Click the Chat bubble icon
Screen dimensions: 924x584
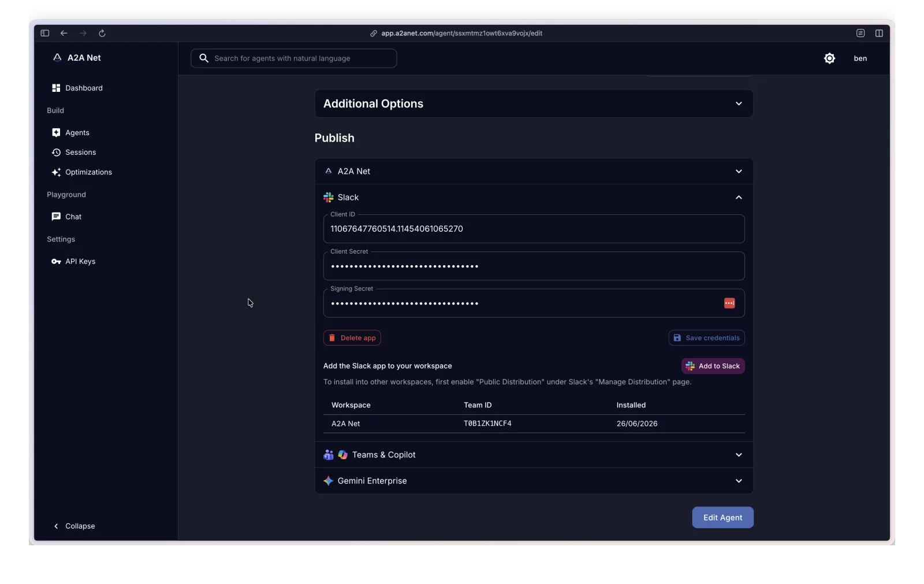[x=56, y=217]
